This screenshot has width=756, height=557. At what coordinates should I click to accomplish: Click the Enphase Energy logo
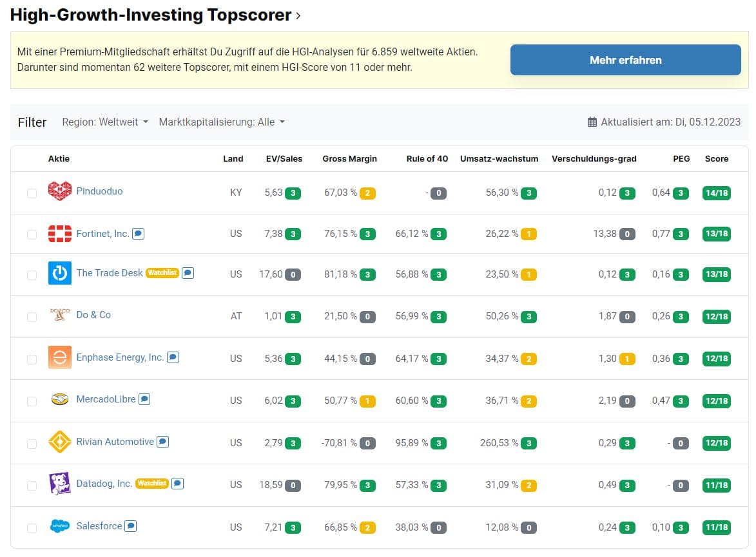pos(59,357)
